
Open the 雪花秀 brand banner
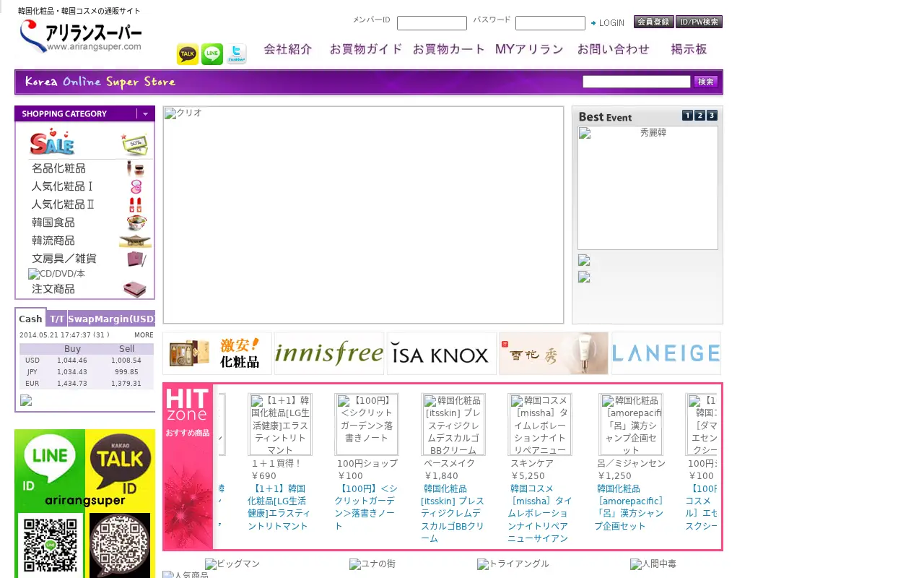pos(554,353)
